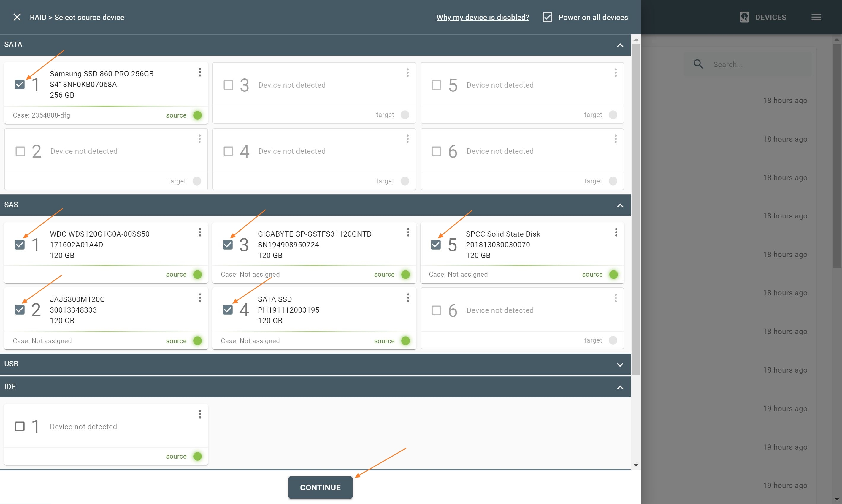This screenshot has width=842, height=504.
Task: Click scroll down arrow of device list
Action: click(x=636, y=465)
